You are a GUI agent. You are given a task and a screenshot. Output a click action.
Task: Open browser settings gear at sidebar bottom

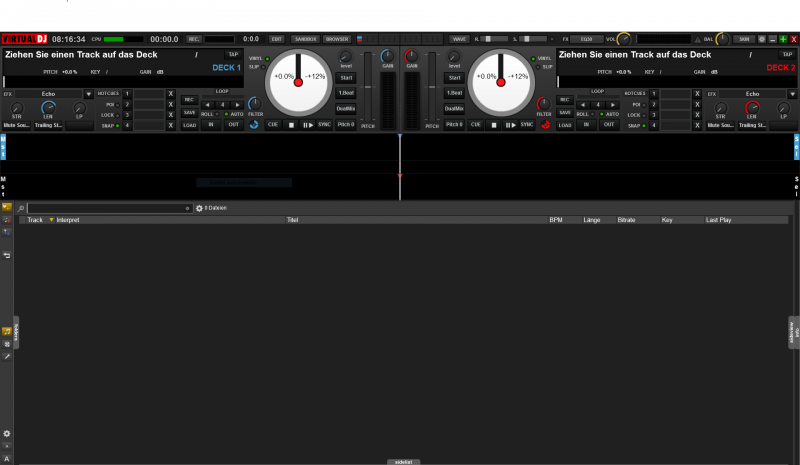click(7, 433)
